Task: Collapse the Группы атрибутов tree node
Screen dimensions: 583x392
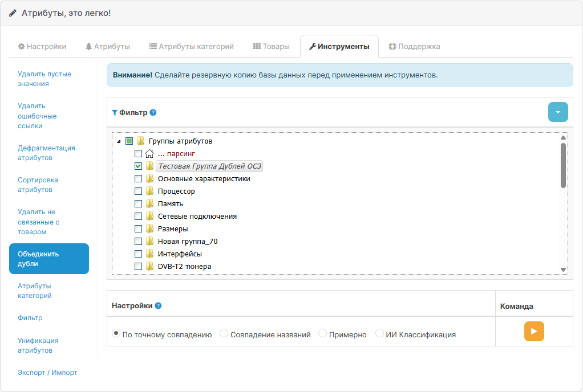Action: click(x=119, y=141)
